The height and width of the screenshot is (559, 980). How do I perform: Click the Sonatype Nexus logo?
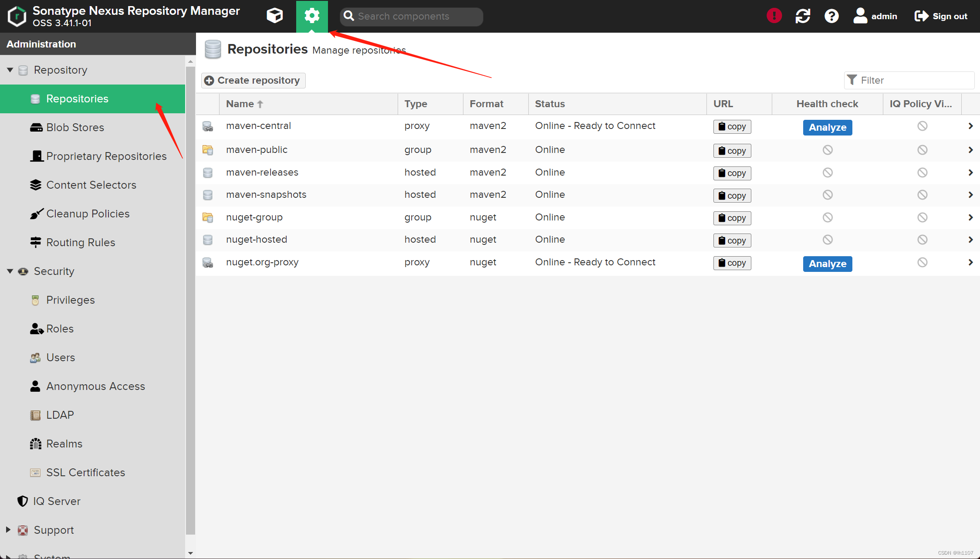[17, 17]
